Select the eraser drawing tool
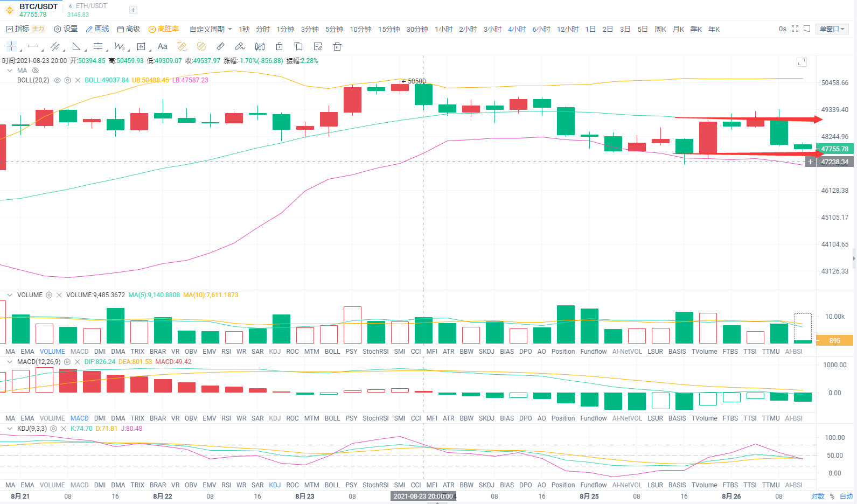Screen dimensions: 857x504 click(x=240, y=46)
